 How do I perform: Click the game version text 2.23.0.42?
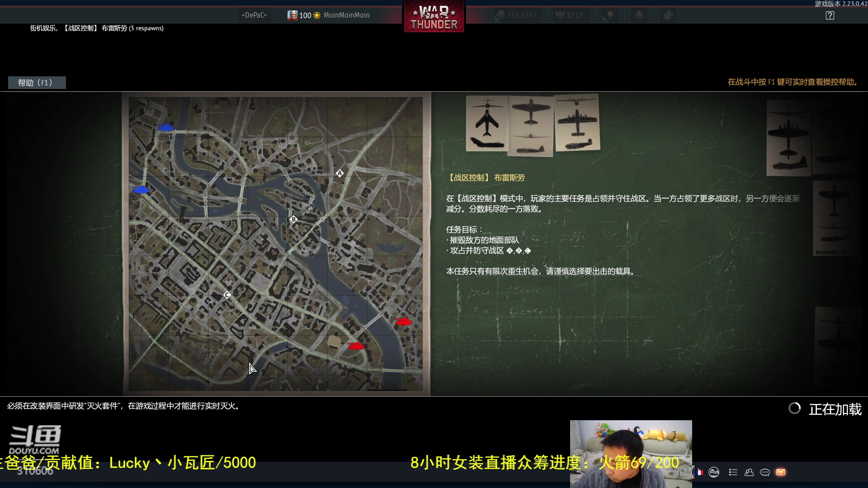click(841, 4)
